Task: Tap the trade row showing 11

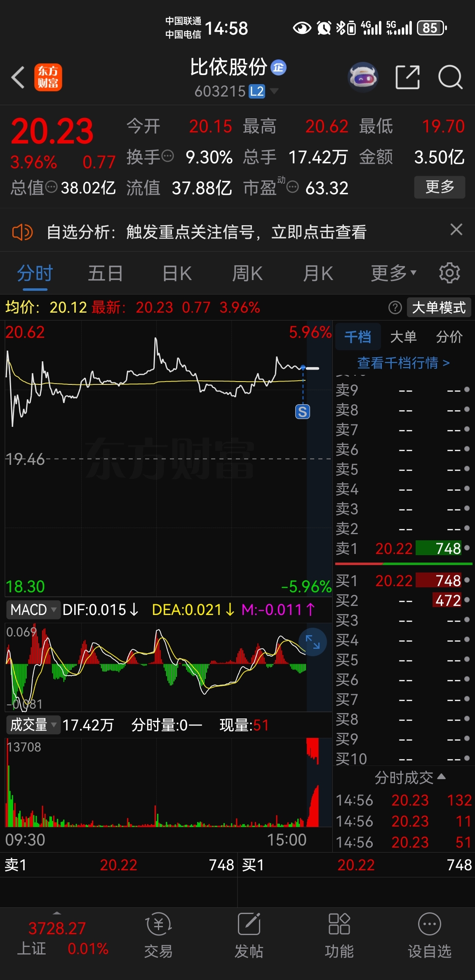Action: pos(403,821)
